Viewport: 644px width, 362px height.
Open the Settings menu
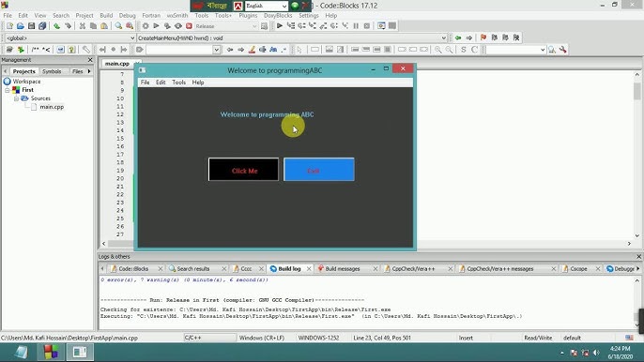[309, 16]
